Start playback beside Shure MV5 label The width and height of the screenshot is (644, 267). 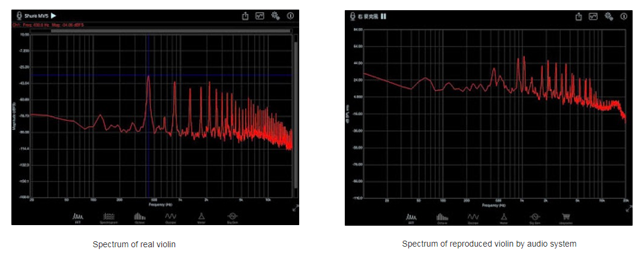click(x=53, y=16)
